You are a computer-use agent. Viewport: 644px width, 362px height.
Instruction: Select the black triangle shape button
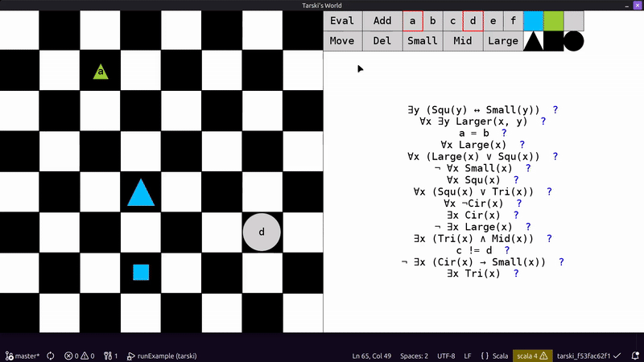click(x=534, y=41)
